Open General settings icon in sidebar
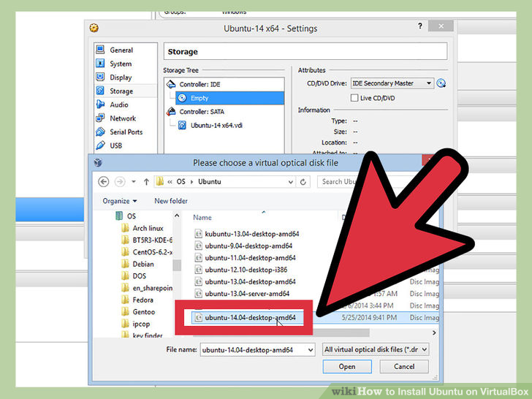The height and width of the screenshot is (399, 532). point(100,50)
